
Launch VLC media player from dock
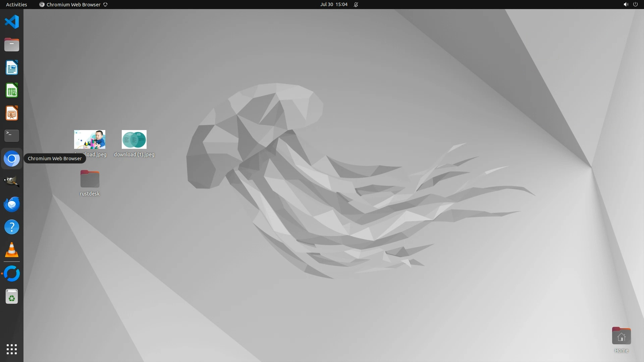click(x=12, y=250)
